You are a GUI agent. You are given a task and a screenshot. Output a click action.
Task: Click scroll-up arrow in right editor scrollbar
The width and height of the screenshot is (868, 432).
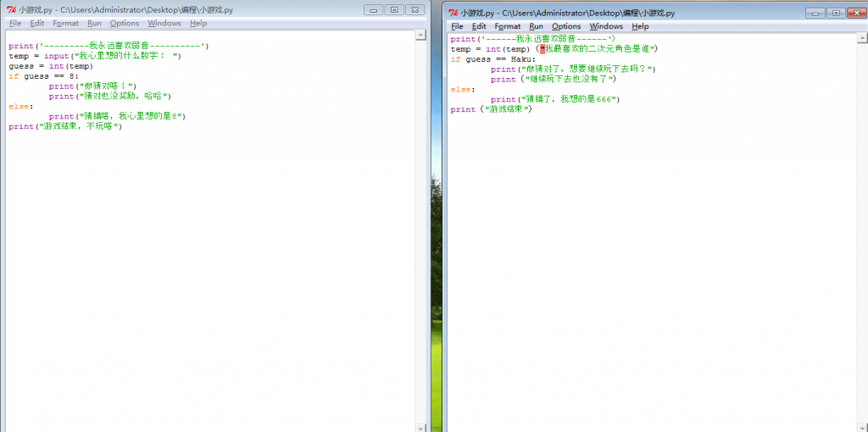(x=862, y=38)
